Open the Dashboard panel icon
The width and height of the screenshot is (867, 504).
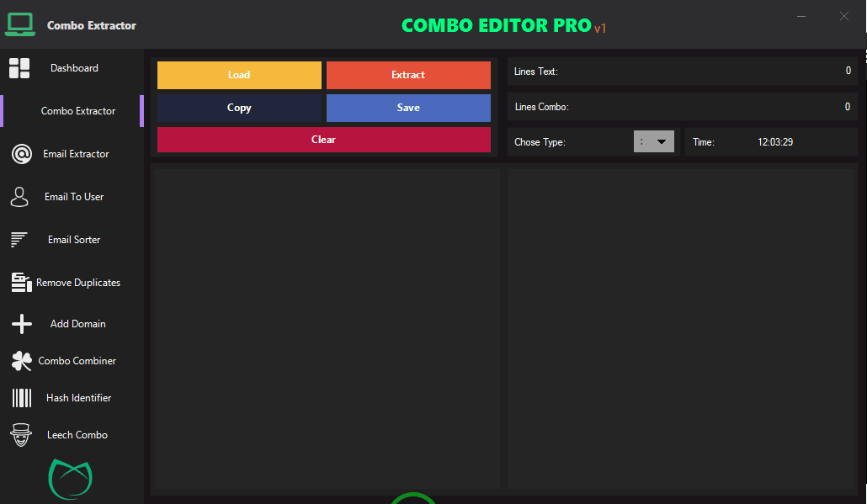[x=19, y=67]
